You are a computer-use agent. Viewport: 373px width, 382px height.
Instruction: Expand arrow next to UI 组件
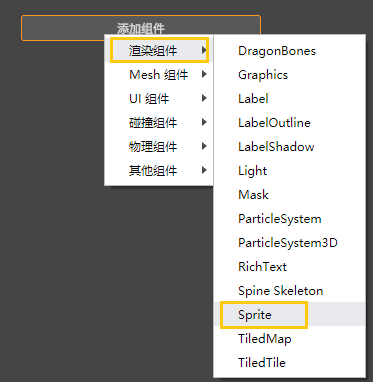click(x=204, y=98)
